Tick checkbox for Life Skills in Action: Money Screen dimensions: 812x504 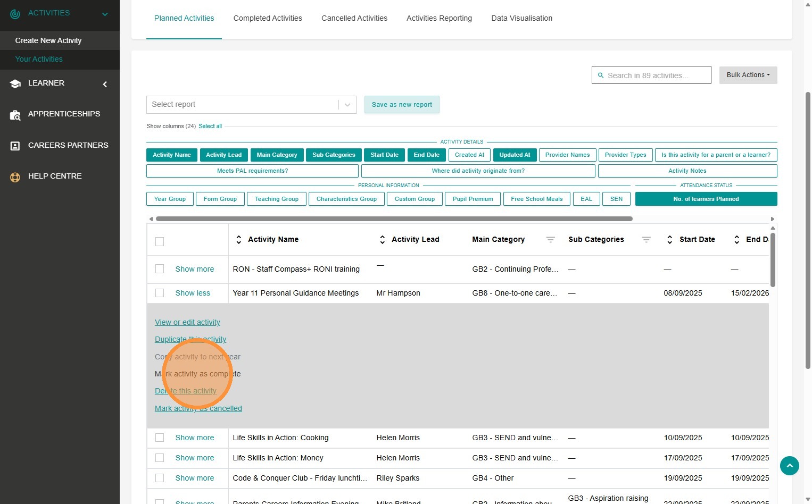pyautogui.click(x=160, y=458)
